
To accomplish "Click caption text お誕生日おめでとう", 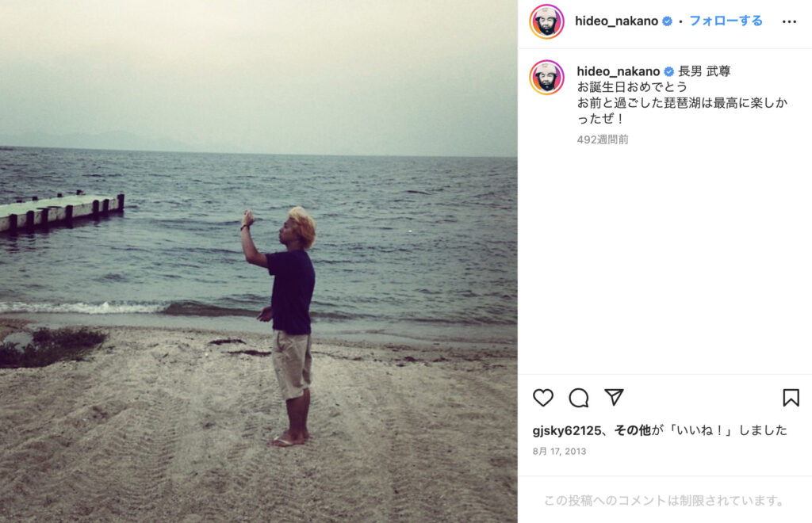I will click(x=632, y=87).
